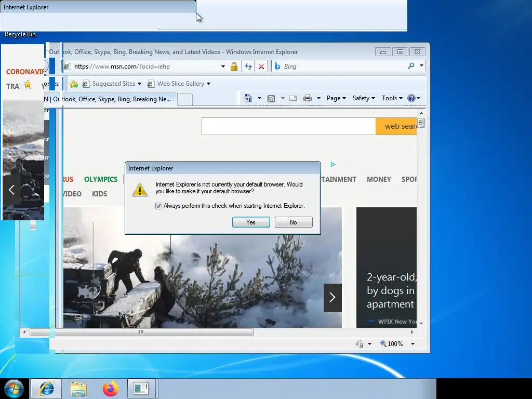Viewport: 532px width, 399px height.
Task: Click the Add to Favorites Bar star icon
Action: 74,84
